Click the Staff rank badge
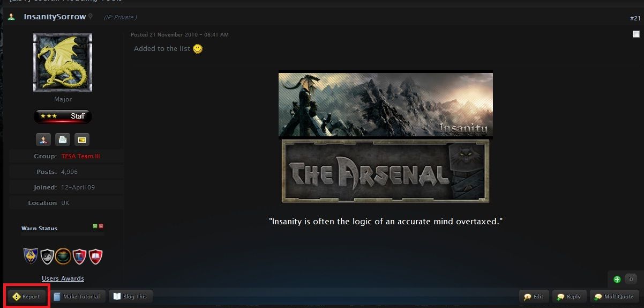This screenshot has width=644, height=308. (x=63, y=116)
